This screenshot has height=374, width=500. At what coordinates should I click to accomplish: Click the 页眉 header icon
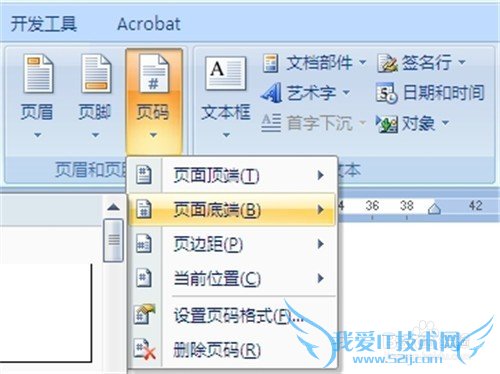38,74
